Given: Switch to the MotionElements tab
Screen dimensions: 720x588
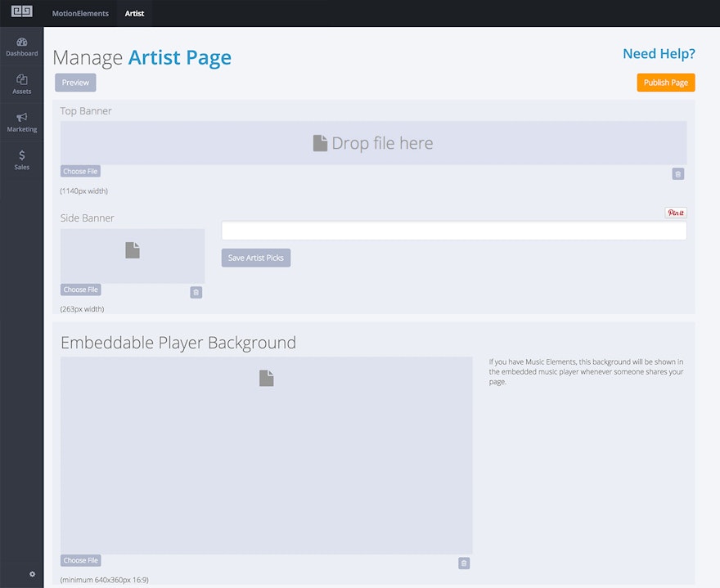Looking at the screenshot, I should (80, 13).
